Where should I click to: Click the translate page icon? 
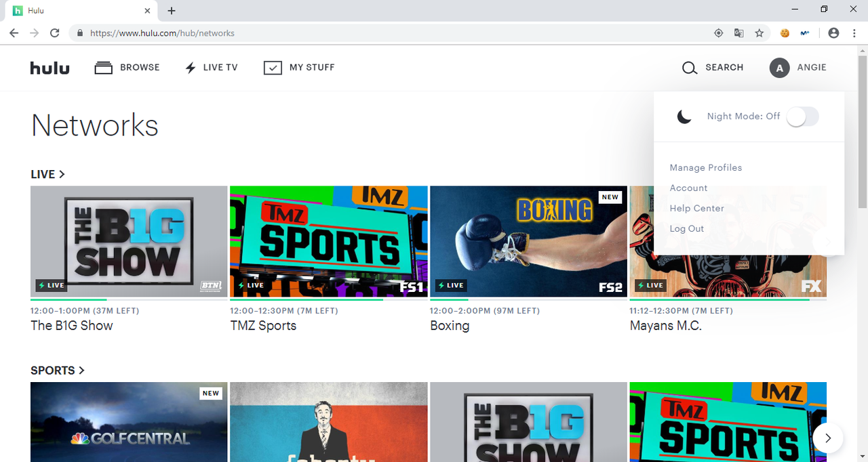(739, 33)
